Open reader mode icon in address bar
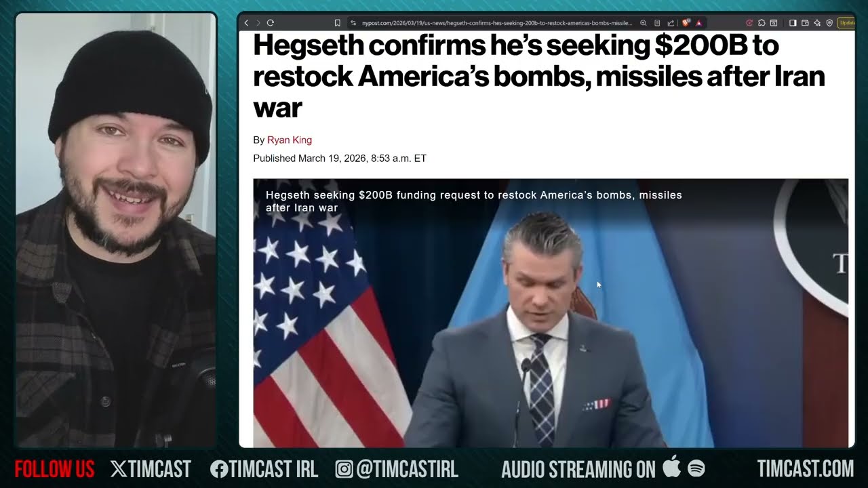 pyautogui.click(x=657, y=23)
